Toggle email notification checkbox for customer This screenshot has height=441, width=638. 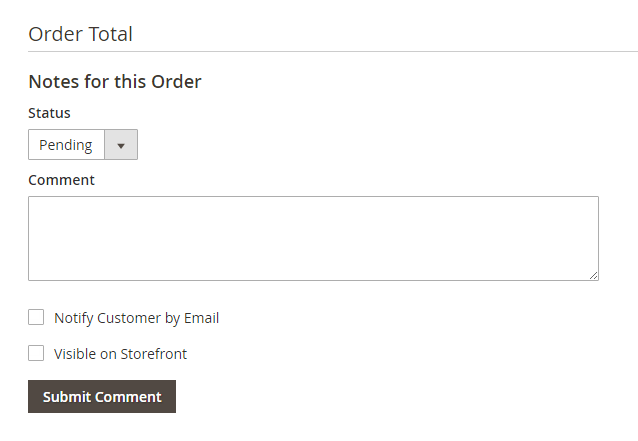click(36, 317)
